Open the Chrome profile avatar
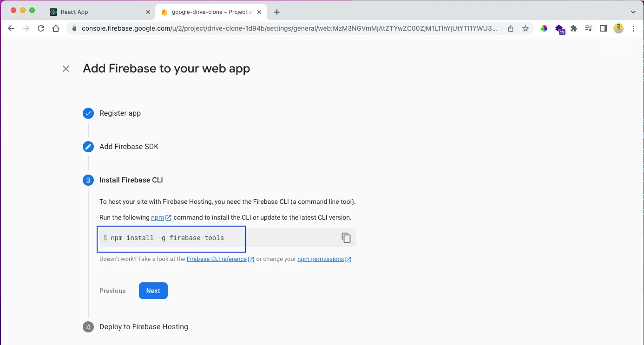644x345 pixels. (x=618, y=29)
